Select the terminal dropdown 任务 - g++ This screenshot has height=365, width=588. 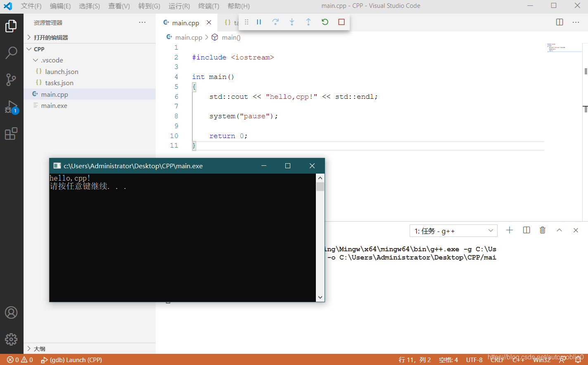pos(453,231)
